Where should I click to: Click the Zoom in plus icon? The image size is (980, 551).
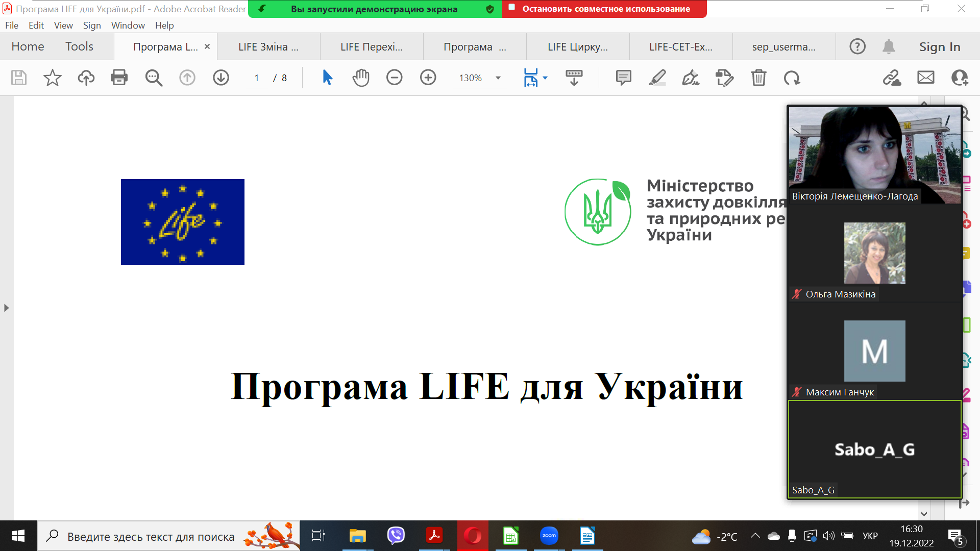pos(428,78)
